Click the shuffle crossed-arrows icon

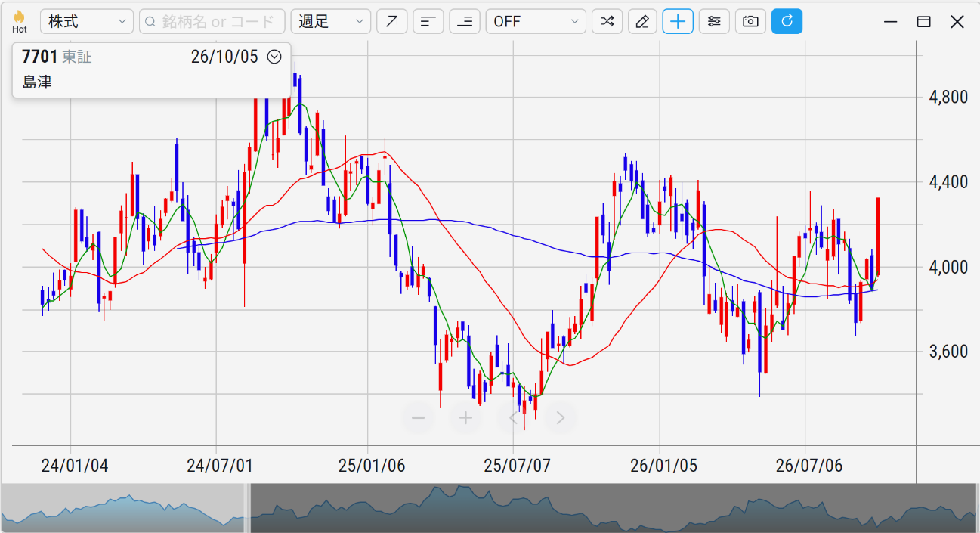pyautogui.click(x=607, y=21)
